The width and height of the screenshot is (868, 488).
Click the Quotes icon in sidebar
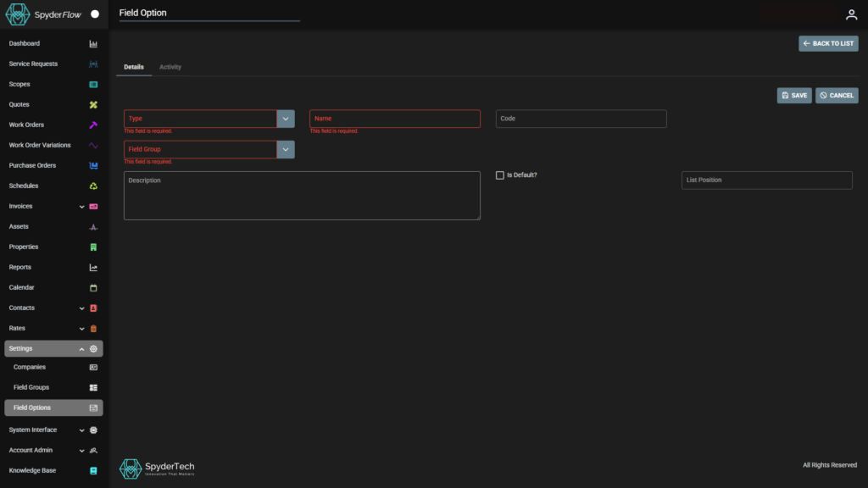click(x=93, y=105)
